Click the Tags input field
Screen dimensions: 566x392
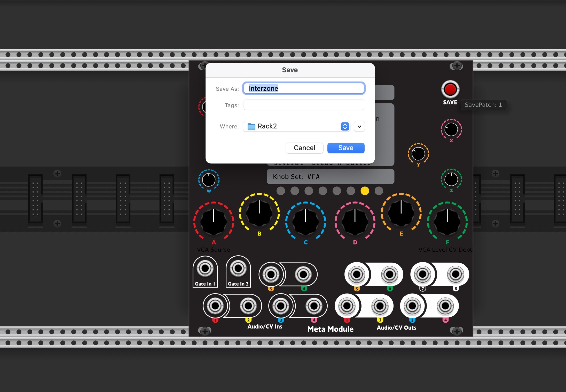tap(304, 105)
